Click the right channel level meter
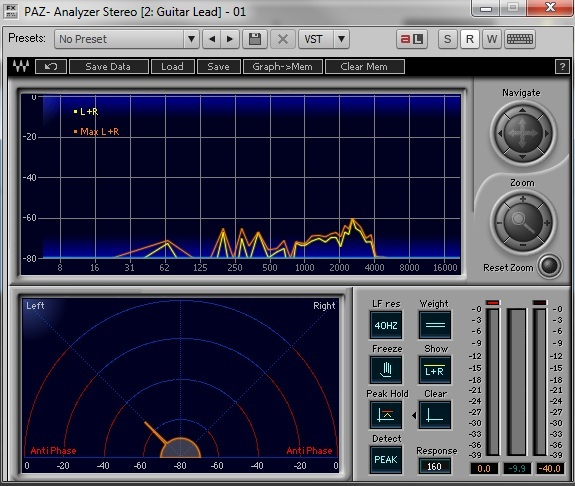 [x=540, y=381]
